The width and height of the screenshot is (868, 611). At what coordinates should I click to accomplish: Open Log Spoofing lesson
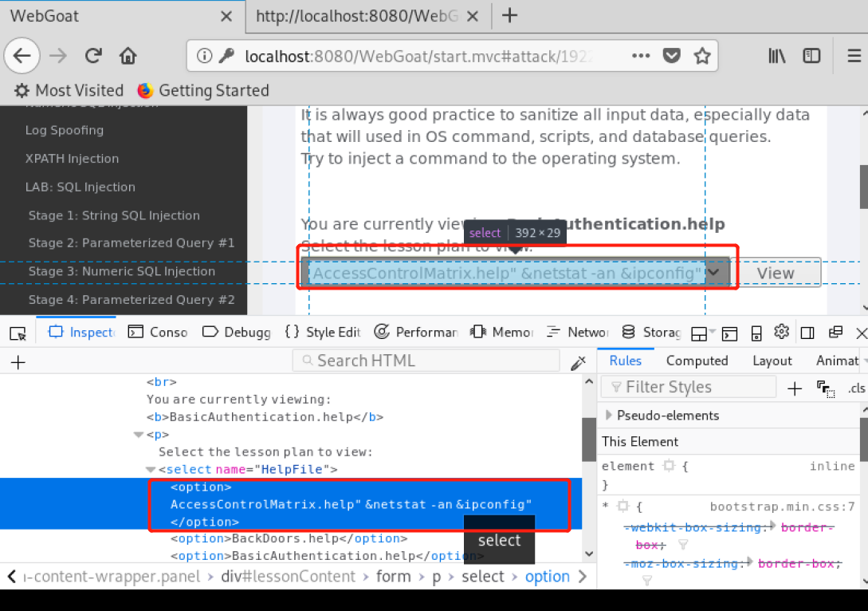point(65,130)
